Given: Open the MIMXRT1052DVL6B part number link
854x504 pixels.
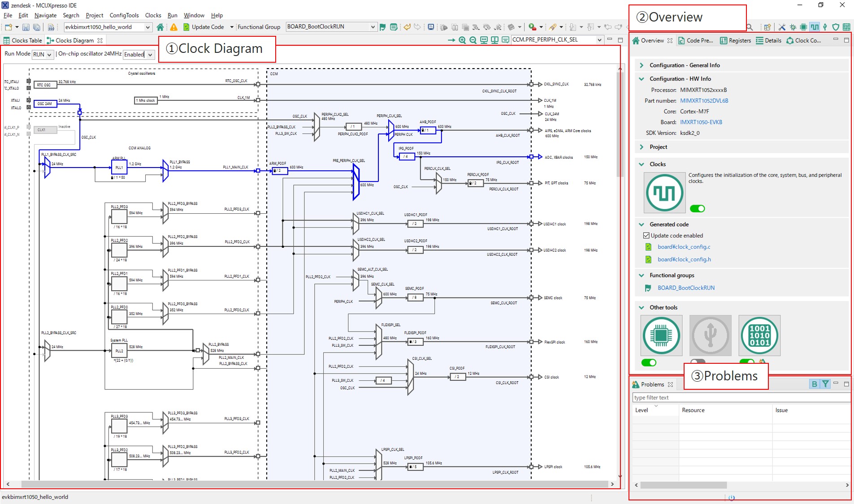Looking at the screenshot, I should pos(704,101).
